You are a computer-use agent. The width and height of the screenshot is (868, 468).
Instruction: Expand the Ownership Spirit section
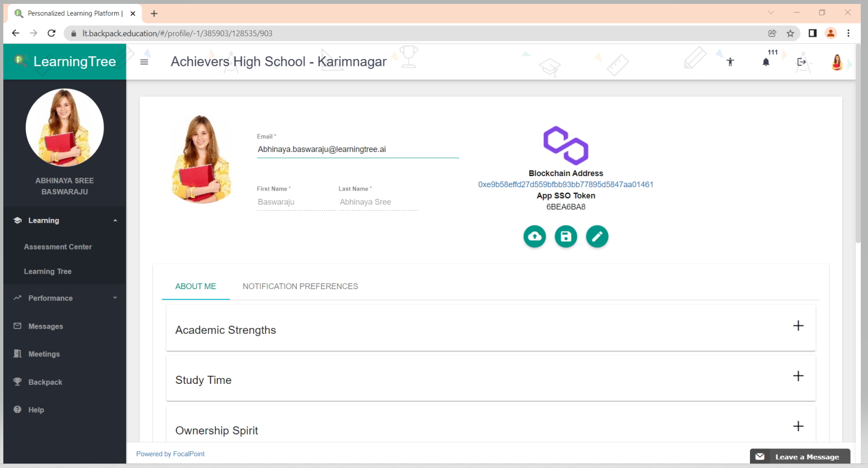[x=798, y=426]
